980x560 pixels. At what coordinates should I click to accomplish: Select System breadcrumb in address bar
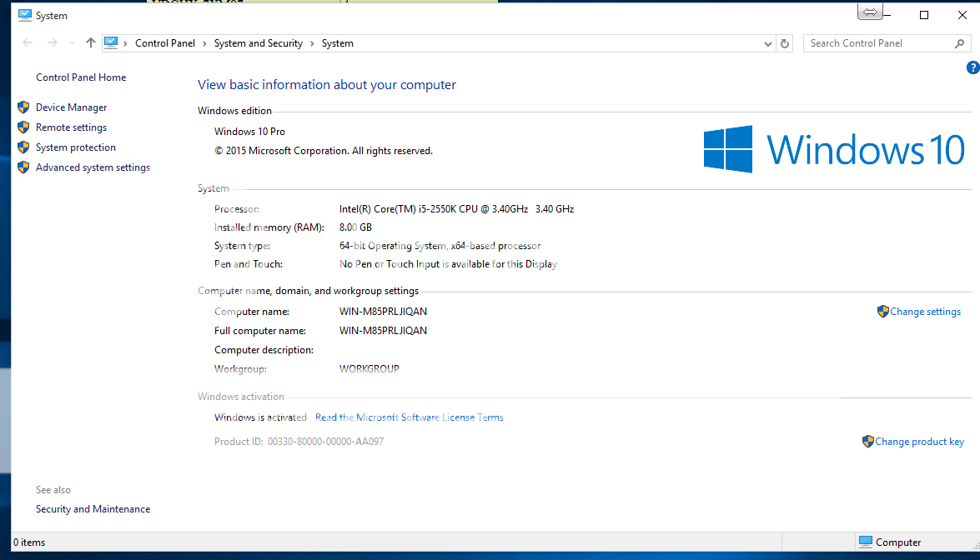[x=338, y=43]
